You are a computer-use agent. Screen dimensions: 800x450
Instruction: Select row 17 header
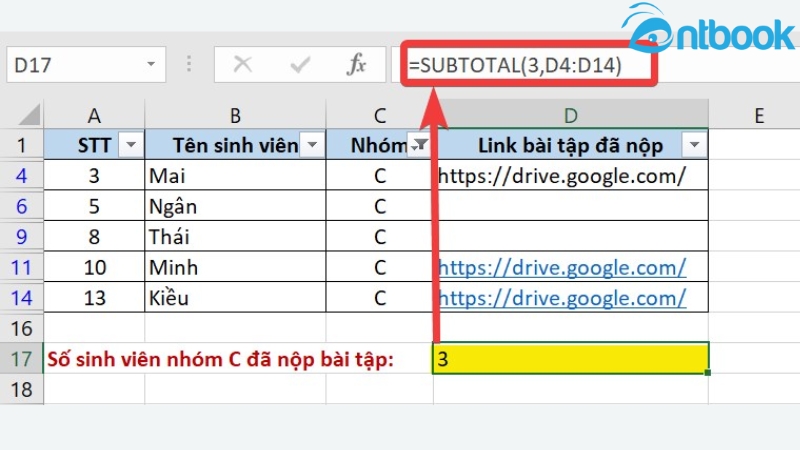tap(21, 359)
